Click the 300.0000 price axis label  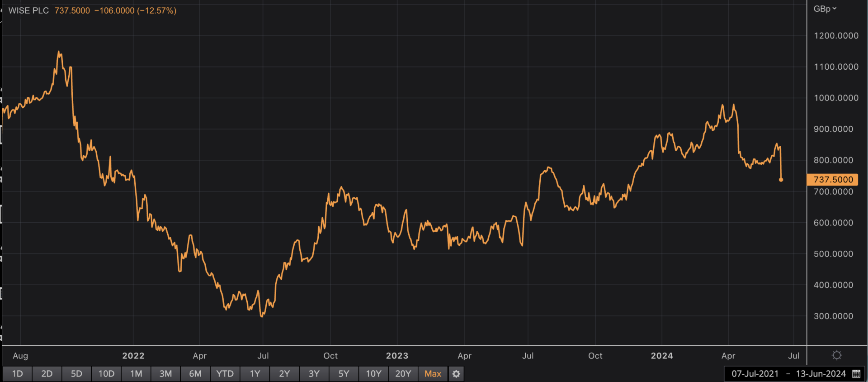point(833,316)
